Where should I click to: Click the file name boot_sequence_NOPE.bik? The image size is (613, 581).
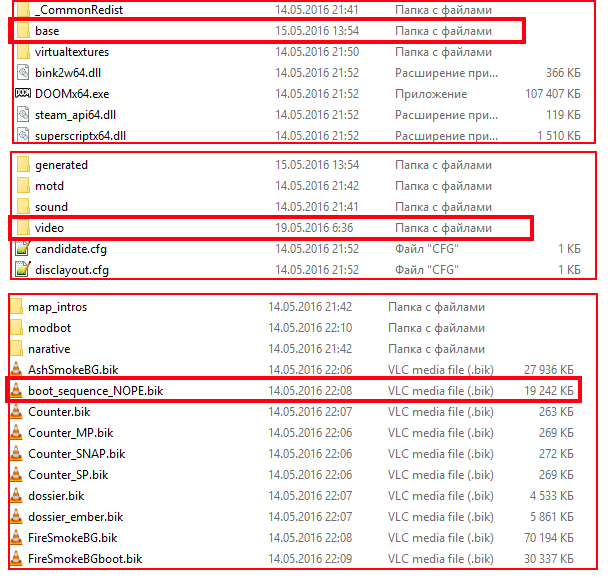96,391
